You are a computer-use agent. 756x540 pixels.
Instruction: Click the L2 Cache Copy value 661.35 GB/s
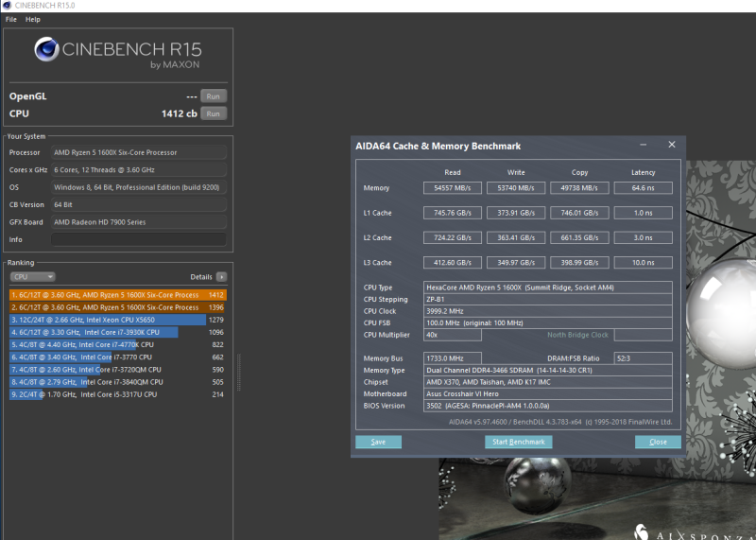click(x=579, y=237)
